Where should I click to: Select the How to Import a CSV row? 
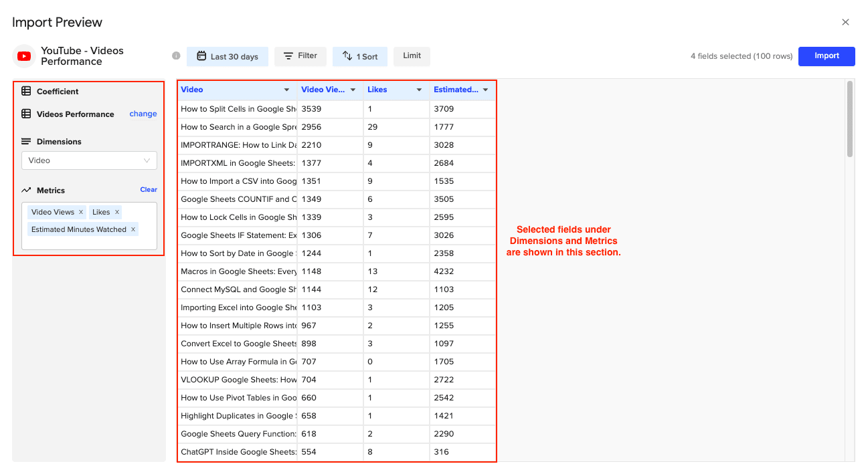(x=337, y=181)
